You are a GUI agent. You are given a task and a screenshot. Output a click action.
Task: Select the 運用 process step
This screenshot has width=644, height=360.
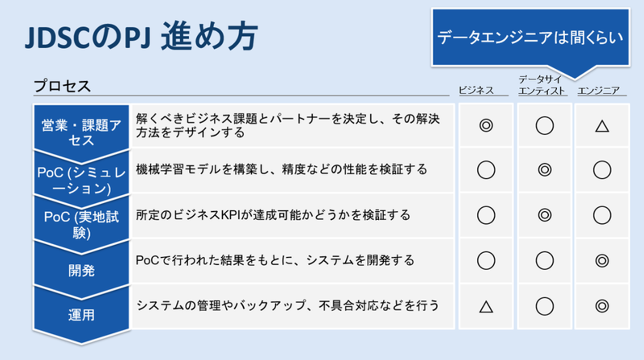pyautogui.click(x=81, y=314)
